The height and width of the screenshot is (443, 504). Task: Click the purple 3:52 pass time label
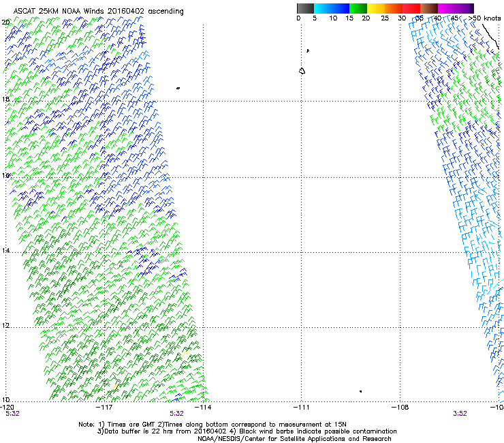click(460, 414)
